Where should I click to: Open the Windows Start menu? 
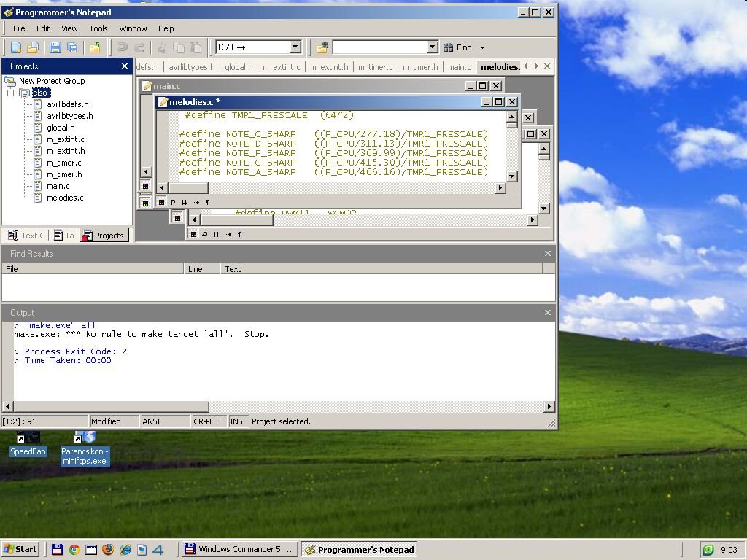tap(20, 549)
